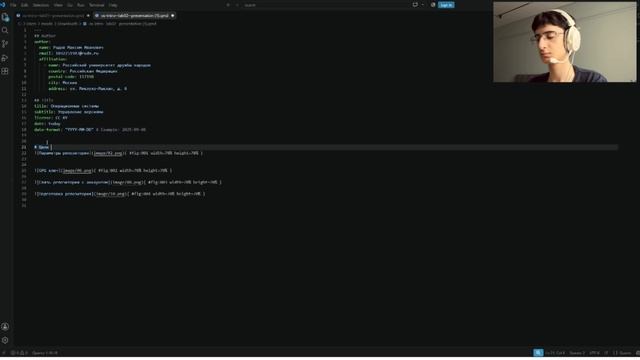Image resolution: width=640 pixels, height=360 pixels.
Task: Click the 'date-format:' line in the editor
Action: click(x=90, y=130)
